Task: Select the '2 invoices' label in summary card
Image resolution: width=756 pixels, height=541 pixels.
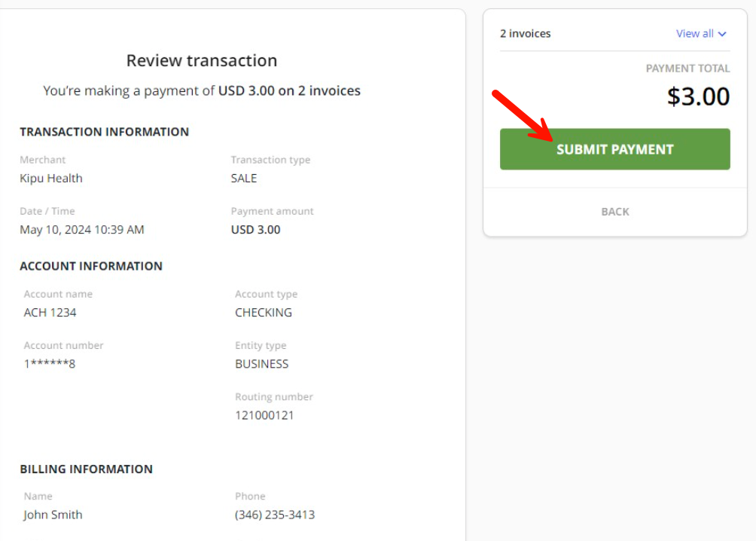Action: click(525, 34)
